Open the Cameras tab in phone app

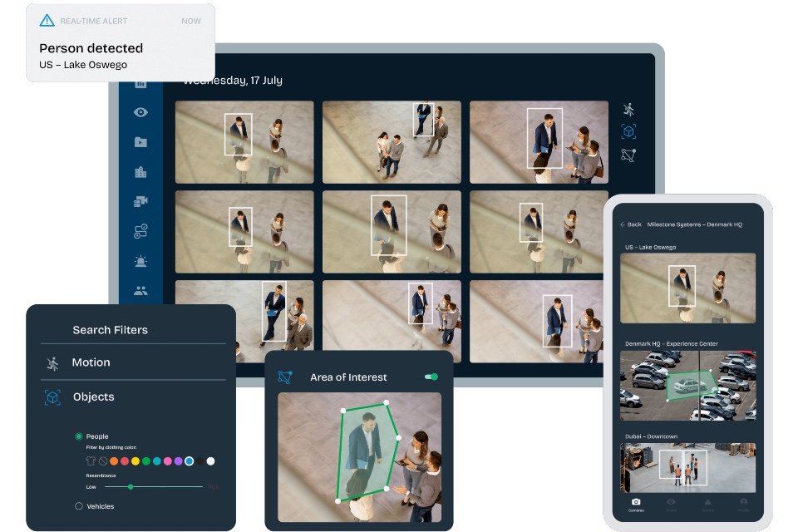(x=636, y=504)
